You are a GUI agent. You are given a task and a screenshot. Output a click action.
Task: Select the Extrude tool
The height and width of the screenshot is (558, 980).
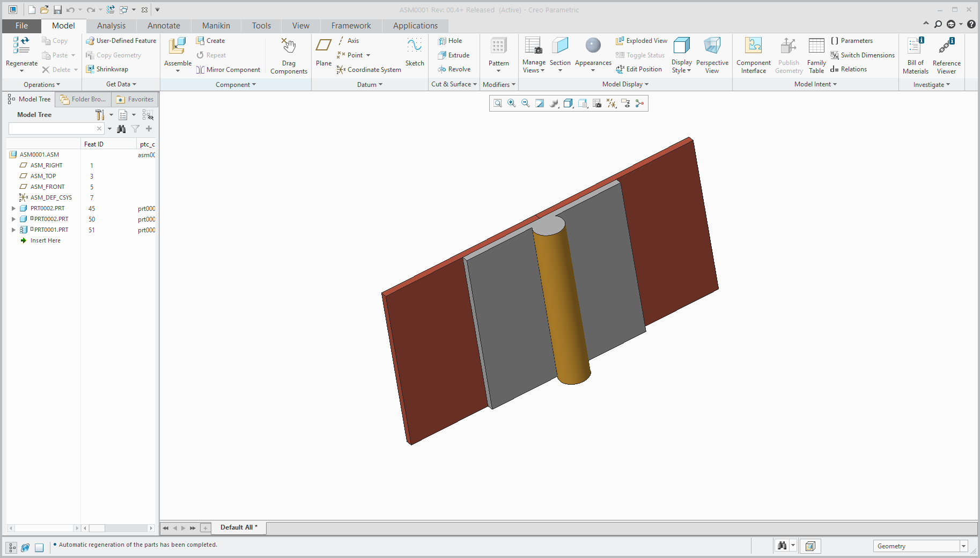454,55
